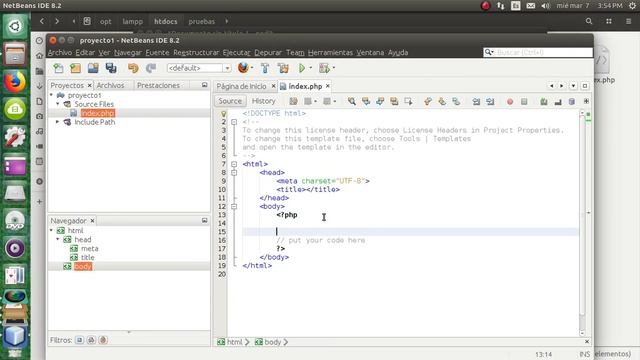Screen dimensions: 640x360
Task: Select index.php in the Proyectos tree
Action: pos(97,113)
